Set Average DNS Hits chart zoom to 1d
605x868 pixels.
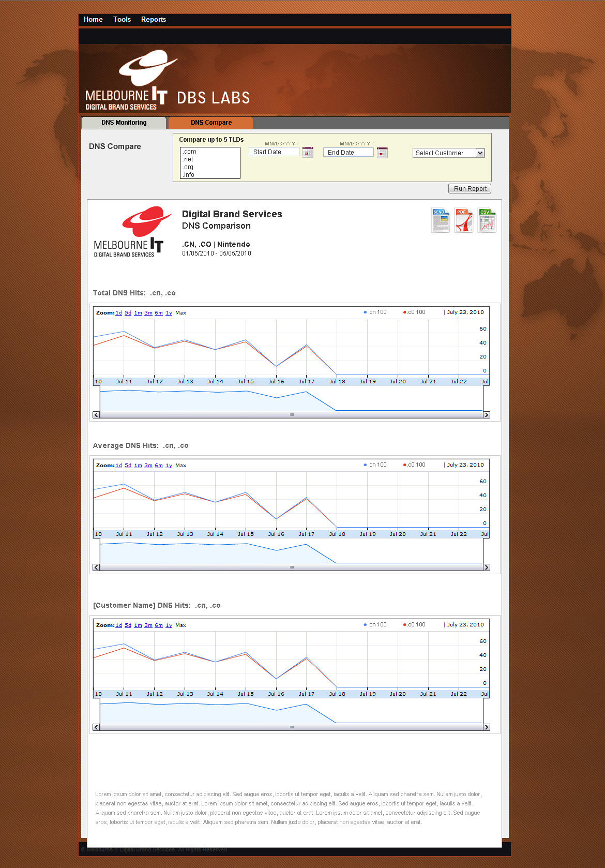click(x=119, y=465)
